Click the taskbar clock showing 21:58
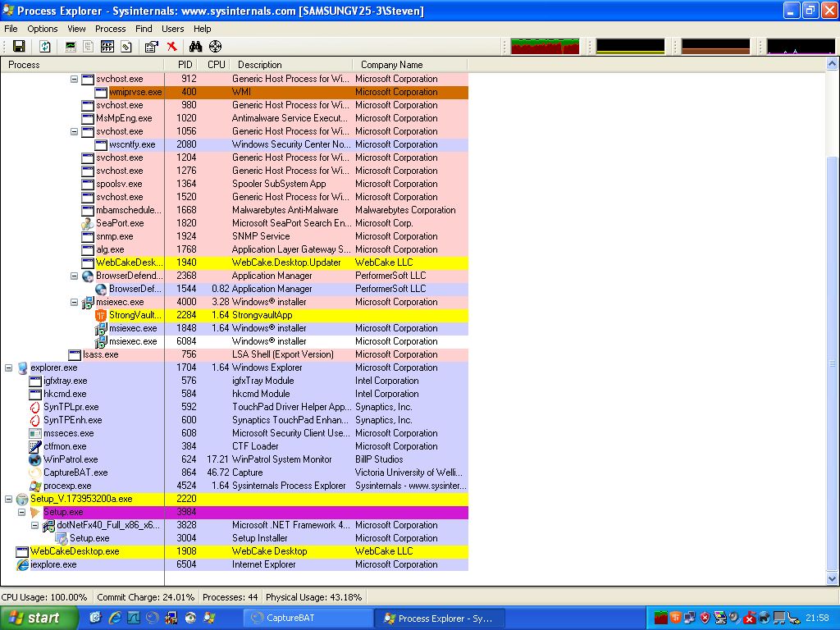Viewport: 840px width, 630px height. (x=818, y=619)
